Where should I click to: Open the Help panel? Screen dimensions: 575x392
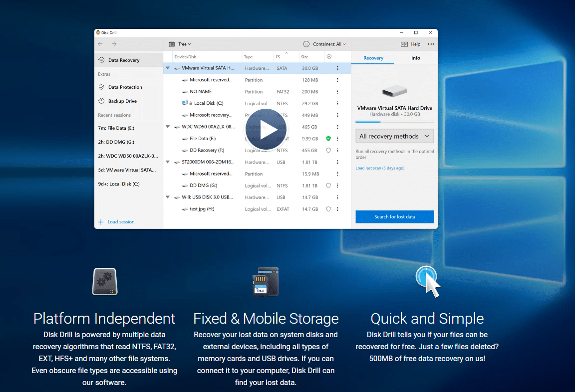click(x=410, y=44)
